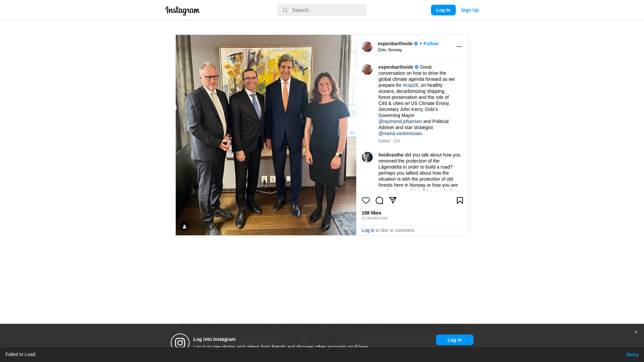Open the comment bubble icon
644x362 pixels.
click(379, 200)
